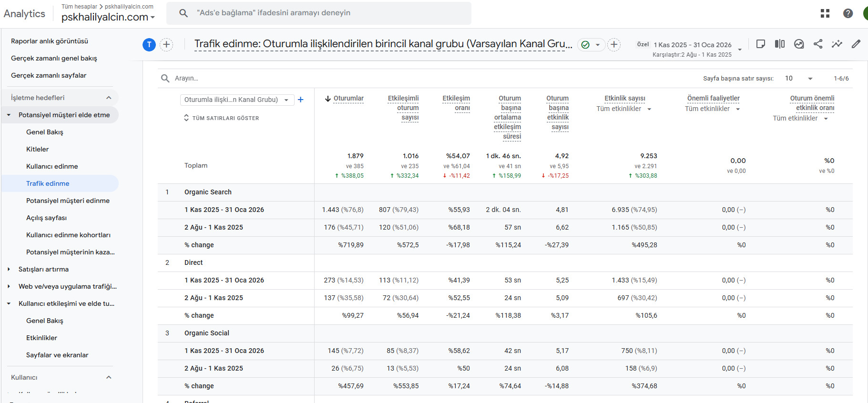Open the Insights sparkline icon

click(x=837, y=44)
